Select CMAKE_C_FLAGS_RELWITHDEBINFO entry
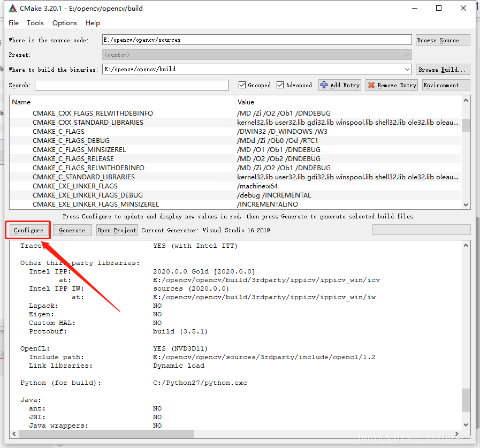Viewport: 480px width, 448px height. tap(88, 168)
